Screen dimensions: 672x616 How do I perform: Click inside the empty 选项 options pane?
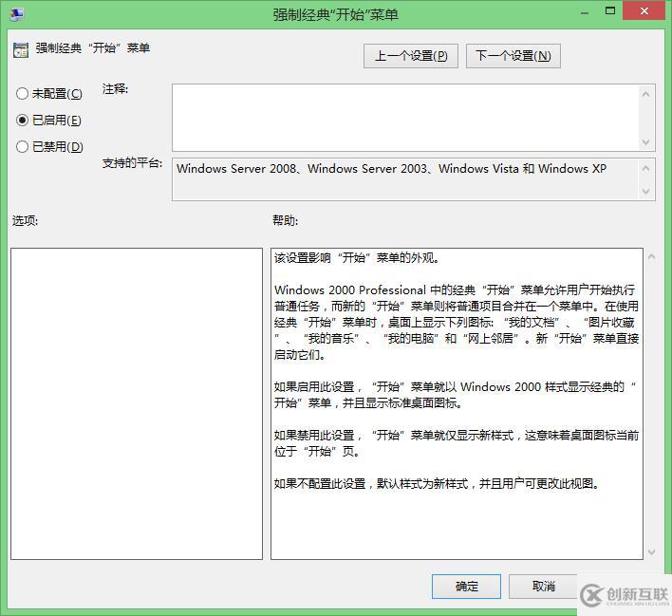[x=137, y=403]
